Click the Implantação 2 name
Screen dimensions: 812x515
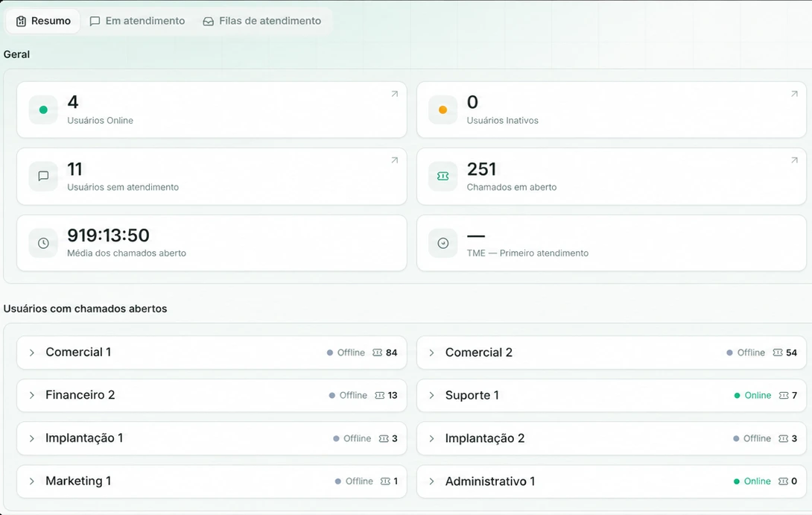485,438
